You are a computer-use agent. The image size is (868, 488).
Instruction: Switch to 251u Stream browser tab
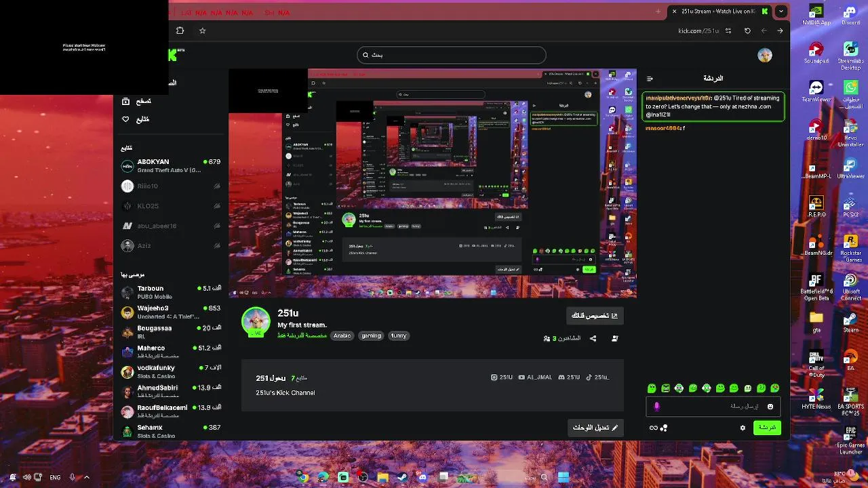coord(719,12)
